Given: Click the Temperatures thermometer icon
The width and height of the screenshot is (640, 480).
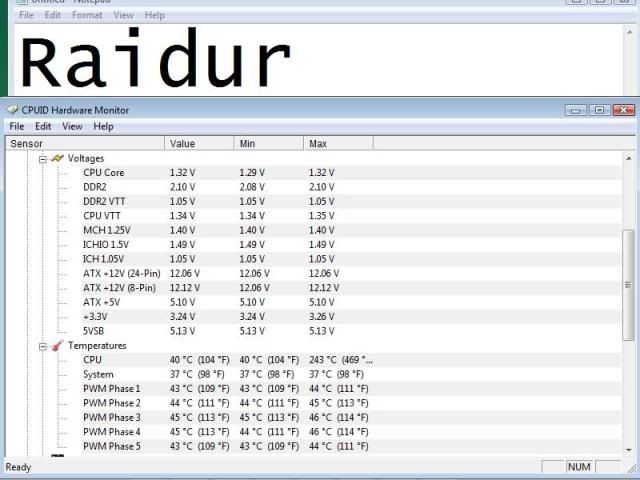Looking at the screenshot, I should coord(58,346).
